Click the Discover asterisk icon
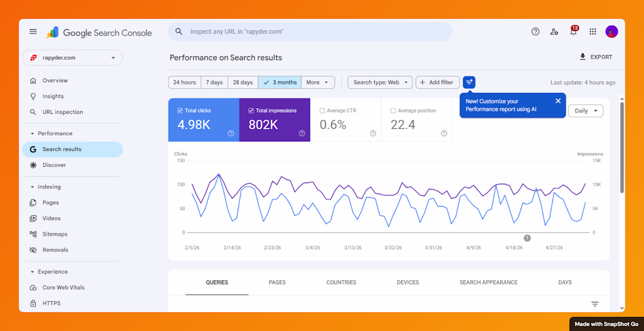The image size is (644, 331). coord(33,165)
